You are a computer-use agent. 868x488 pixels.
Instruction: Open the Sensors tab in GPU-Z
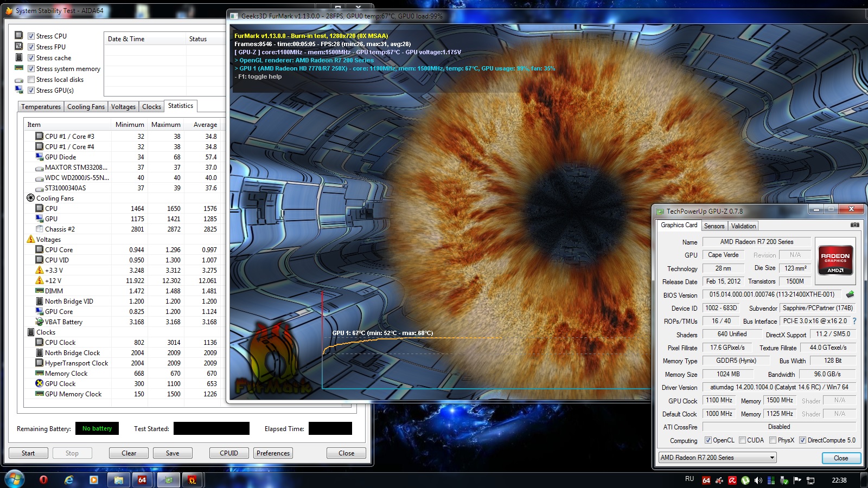tap(714, 226)
